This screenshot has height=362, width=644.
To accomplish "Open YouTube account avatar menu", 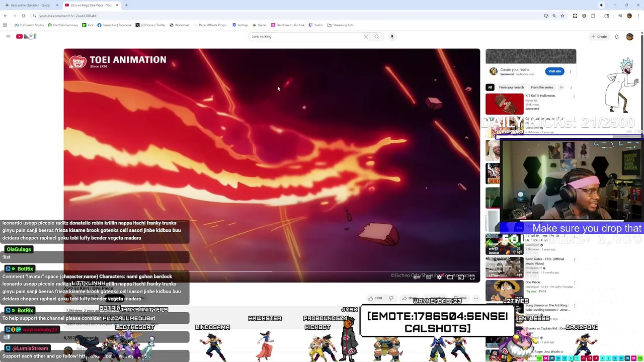I will point(629,36).
